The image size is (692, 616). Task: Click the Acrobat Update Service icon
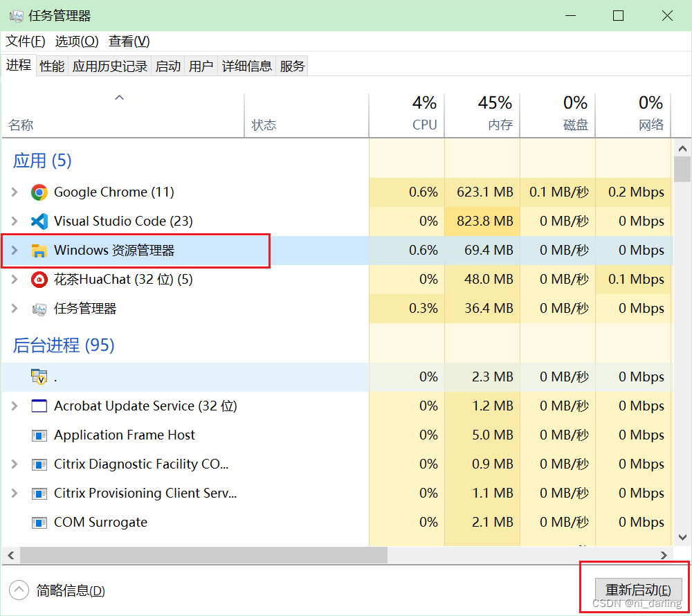point(39,406)
